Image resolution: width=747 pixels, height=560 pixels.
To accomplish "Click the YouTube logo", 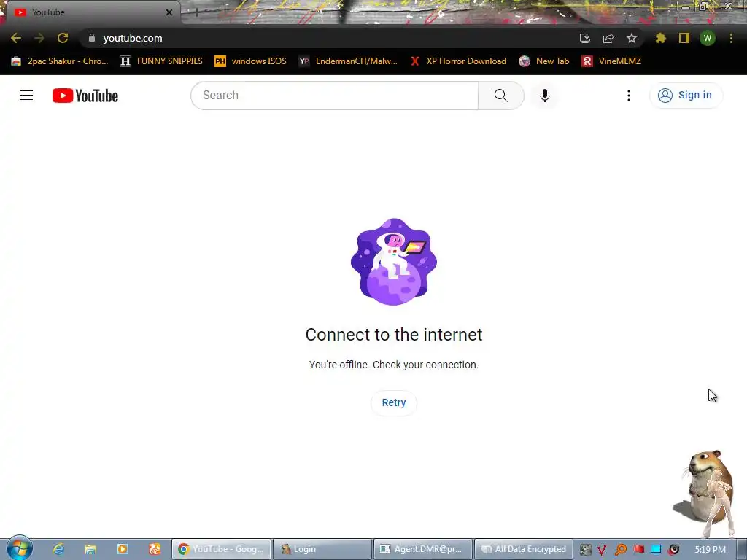I will pos(85,96).
